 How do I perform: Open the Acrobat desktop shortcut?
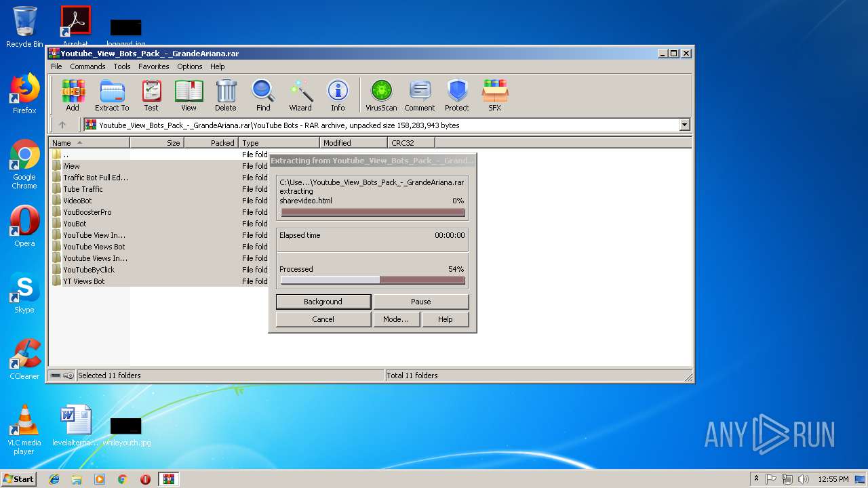point(76,26)
